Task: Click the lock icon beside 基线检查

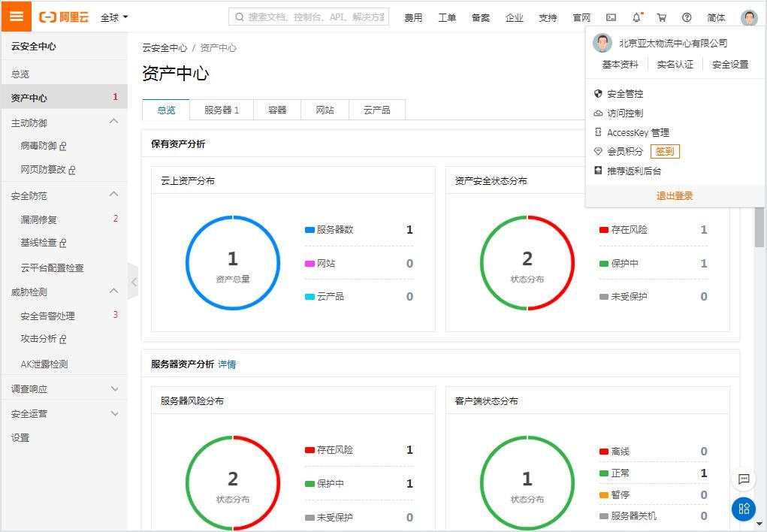Action: point(63,243)
